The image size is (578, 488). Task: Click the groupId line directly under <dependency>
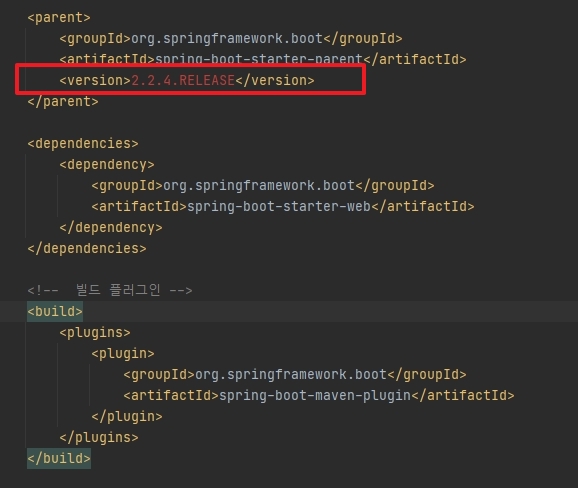263,185
